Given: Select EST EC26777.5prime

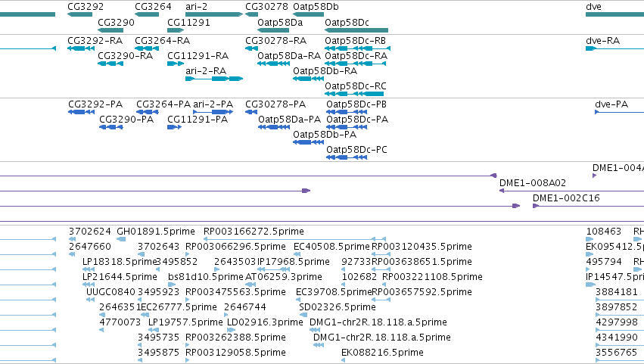Looking at the screenshot, I should 145,315.
